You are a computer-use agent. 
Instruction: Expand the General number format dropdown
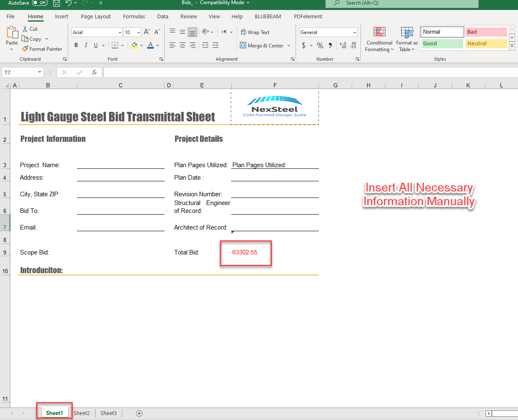pos(355,32)
